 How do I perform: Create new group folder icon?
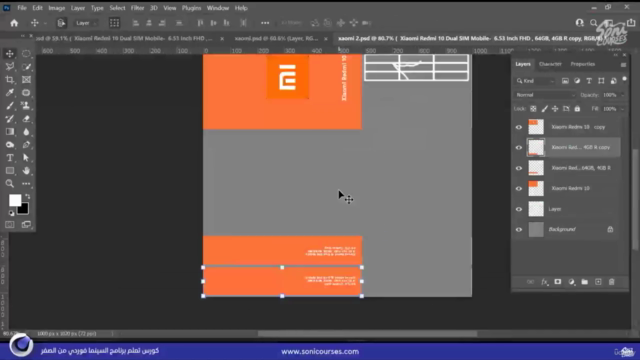(x=584, y=282)
